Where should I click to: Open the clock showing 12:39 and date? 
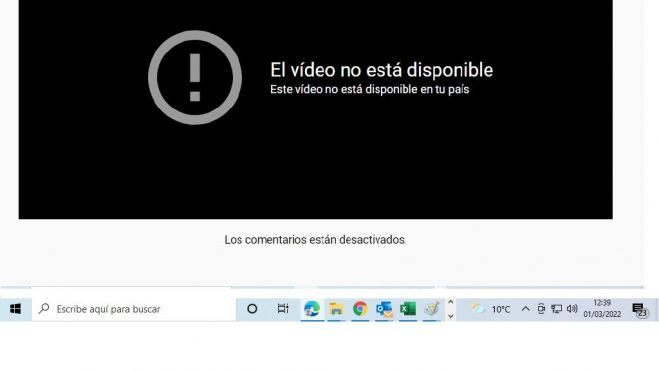pyautogui.click(x=602, y=309)
